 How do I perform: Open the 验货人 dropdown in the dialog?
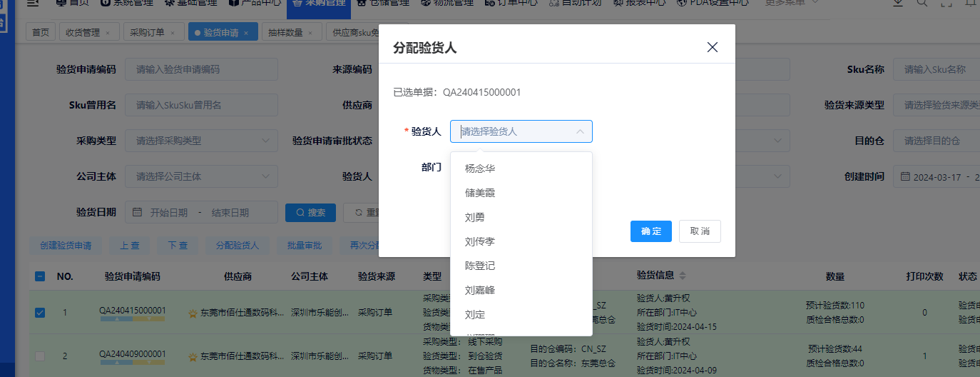[x=521, y=131]
